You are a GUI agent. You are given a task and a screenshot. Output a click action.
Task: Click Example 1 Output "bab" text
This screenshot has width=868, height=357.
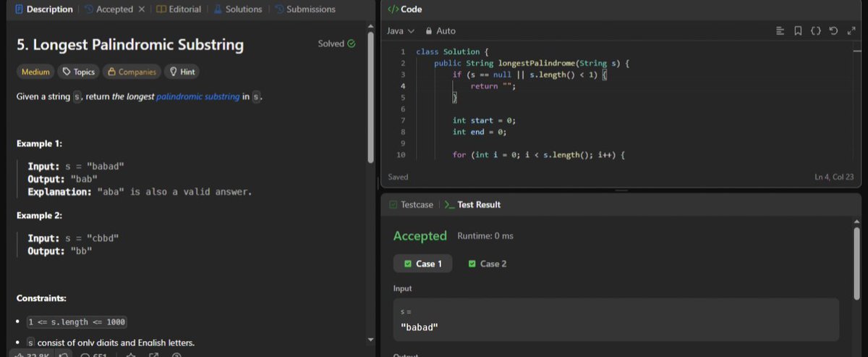(63, 179)
